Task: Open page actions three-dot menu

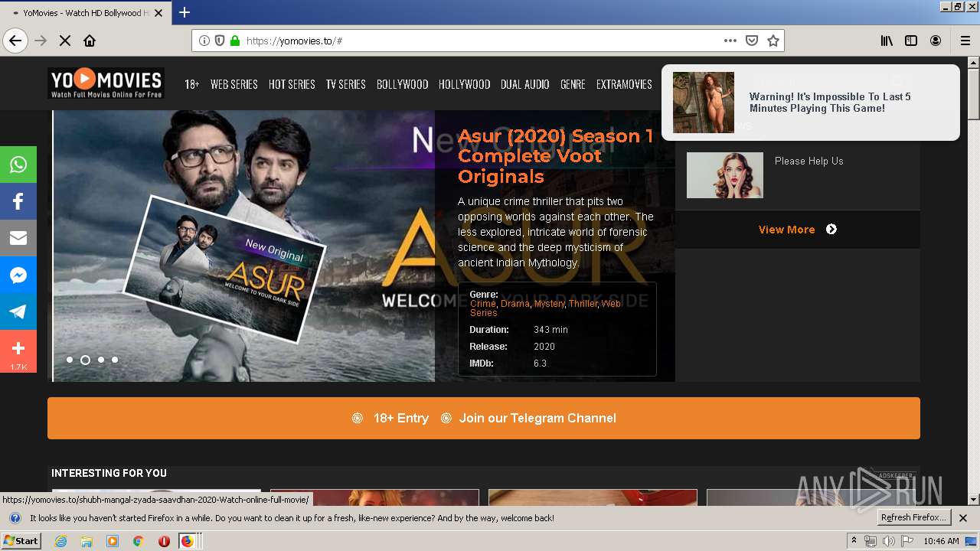Action: pyautogui.click(x=730, y=41)
